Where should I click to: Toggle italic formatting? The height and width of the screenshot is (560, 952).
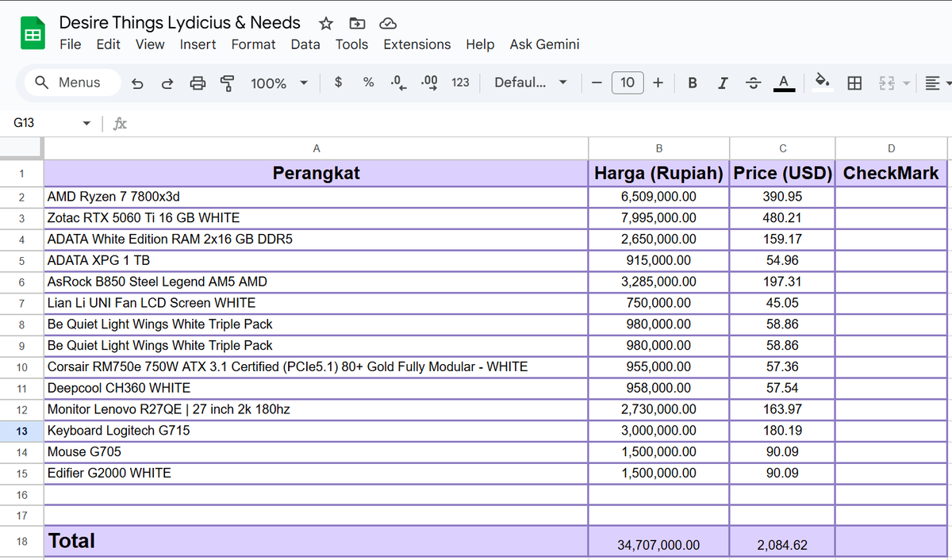click(723, 82)
